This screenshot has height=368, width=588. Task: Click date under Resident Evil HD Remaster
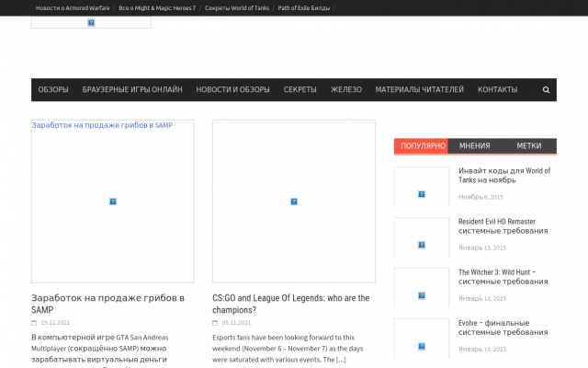click(482, 247)
